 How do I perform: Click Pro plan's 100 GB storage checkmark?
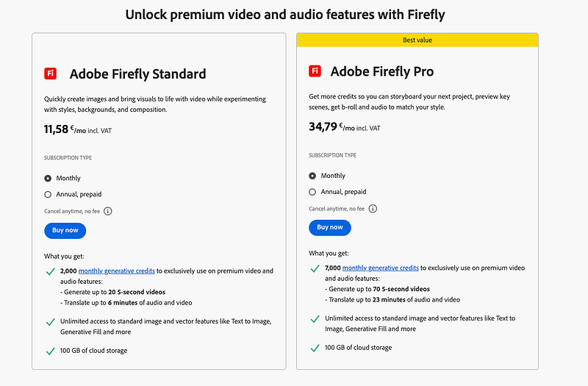coord(315,348)
